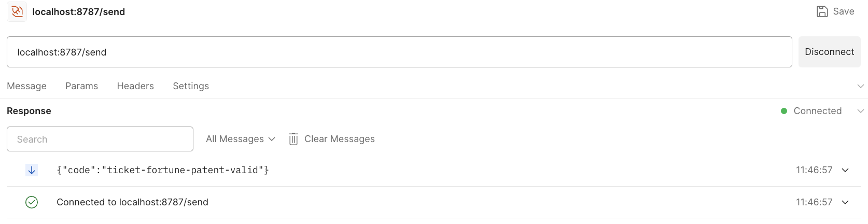Click the trash can icon to clear messages
868x224 pixels.
pyautogui.click(x=293, y=139)
